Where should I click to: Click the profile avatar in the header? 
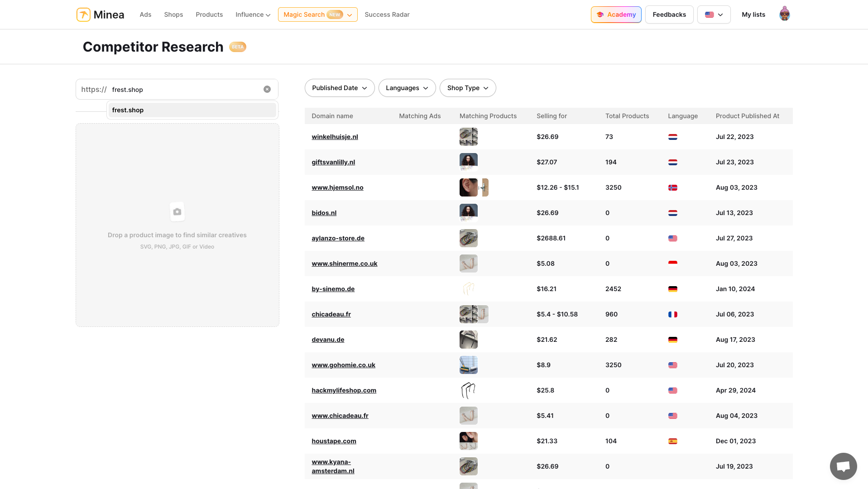(x=784, y=14)
